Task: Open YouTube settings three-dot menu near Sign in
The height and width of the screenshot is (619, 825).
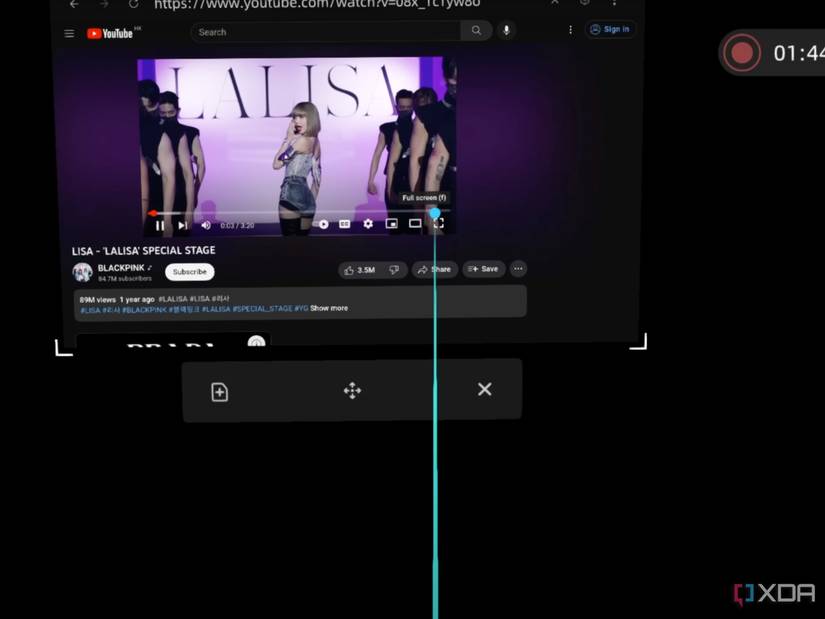Action: coord(570,30)
